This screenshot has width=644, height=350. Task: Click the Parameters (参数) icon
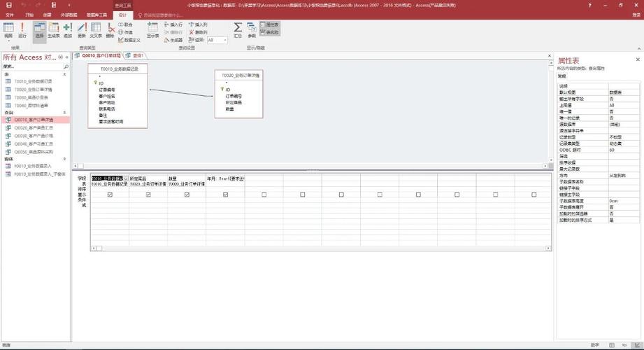click(252, 30)
